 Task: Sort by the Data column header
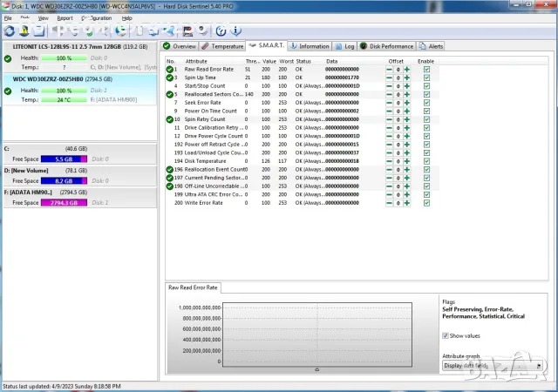331,61
